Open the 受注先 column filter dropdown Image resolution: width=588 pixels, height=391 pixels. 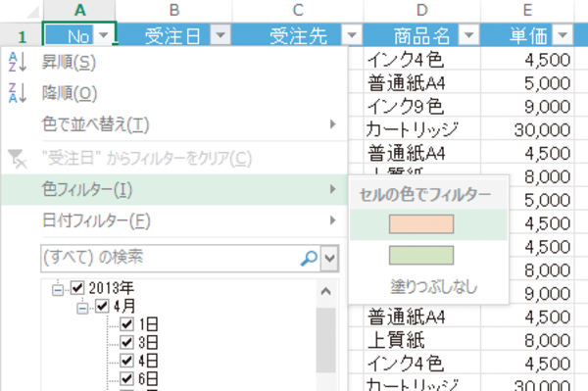point(352,35)
